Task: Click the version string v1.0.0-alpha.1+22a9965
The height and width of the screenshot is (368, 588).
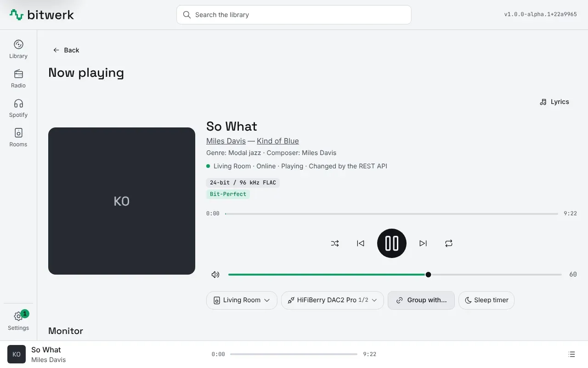Action: (541, 14)
